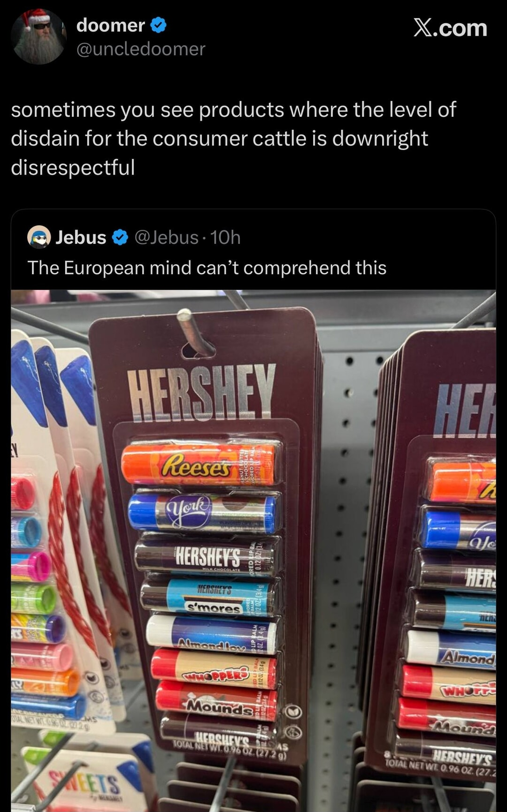Screen dimensions: 507x812
Task: Open the @Jebus handle link
Action: pyautogui.click(x=167, y=237)
